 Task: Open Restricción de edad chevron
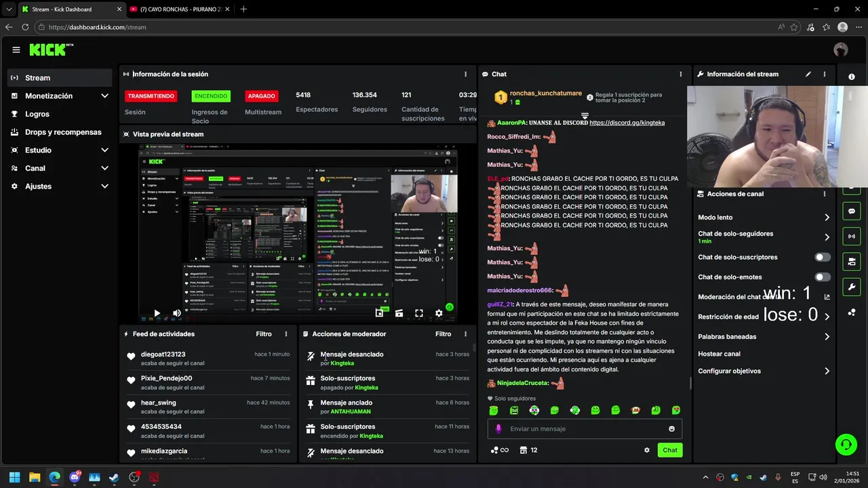tap(827, 317)
